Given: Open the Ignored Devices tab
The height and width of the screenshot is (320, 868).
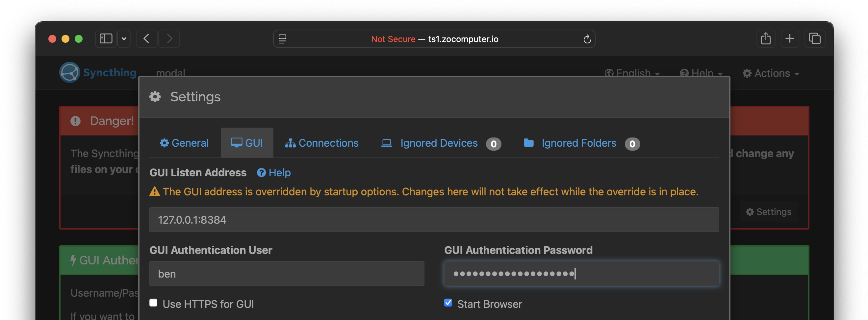Looking at the screenshot, I should click(x=441, y=143).
